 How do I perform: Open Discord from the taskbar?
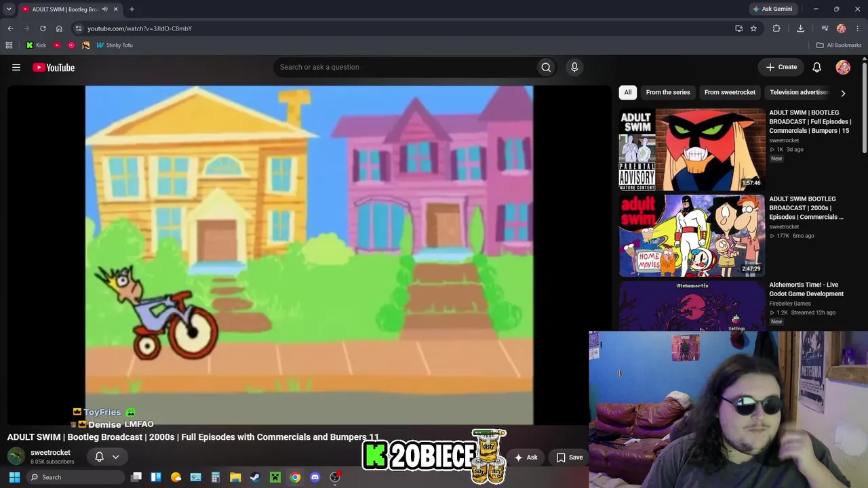(x=315, y=477)
